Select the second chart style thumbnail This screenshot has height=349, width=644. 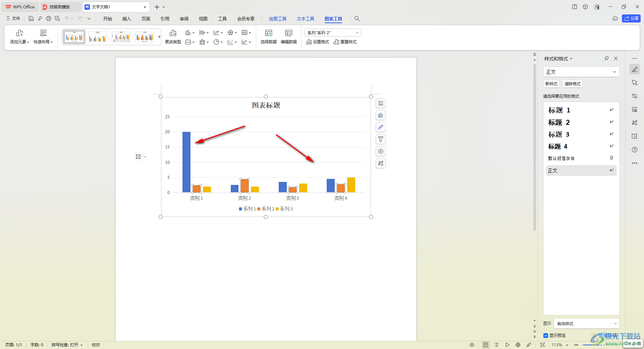98,37
